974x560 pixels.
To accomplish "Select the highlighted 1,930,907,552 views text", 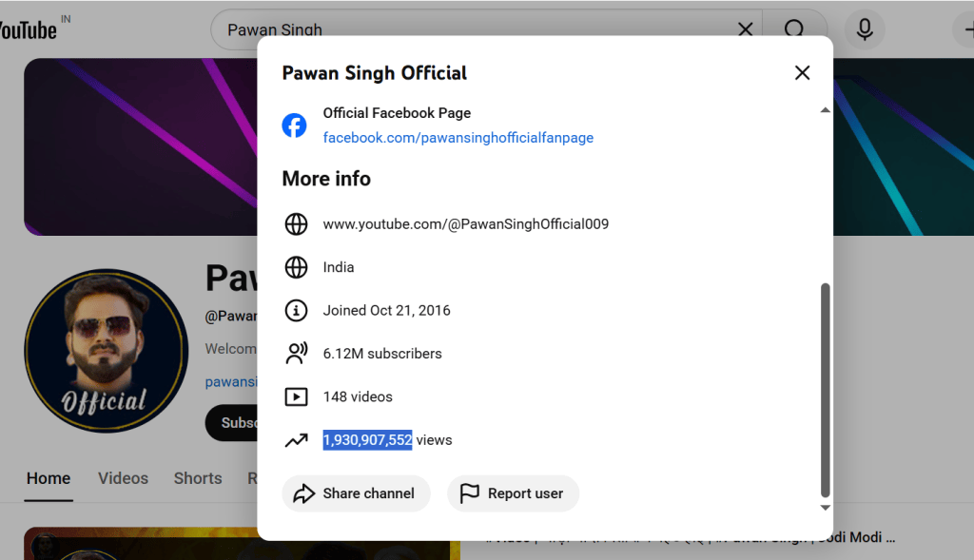I will click(x=367, y=440).
